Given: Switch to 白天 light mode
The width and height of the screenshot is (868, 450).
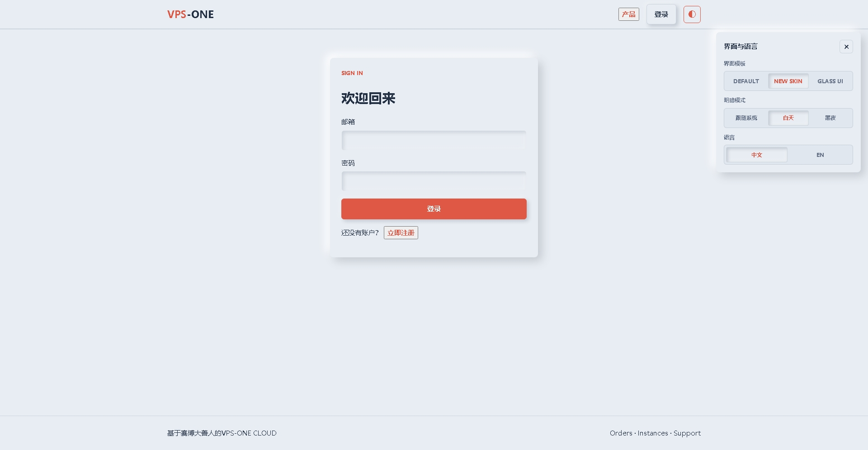Looking at the screenshot, I should 788,118.
